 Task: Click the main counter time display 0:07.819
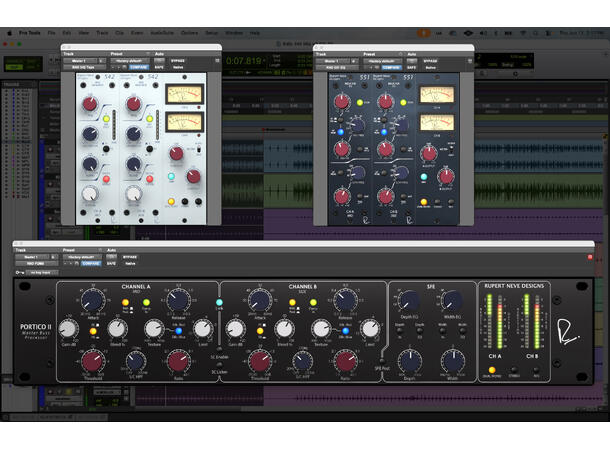pos(244,61)
